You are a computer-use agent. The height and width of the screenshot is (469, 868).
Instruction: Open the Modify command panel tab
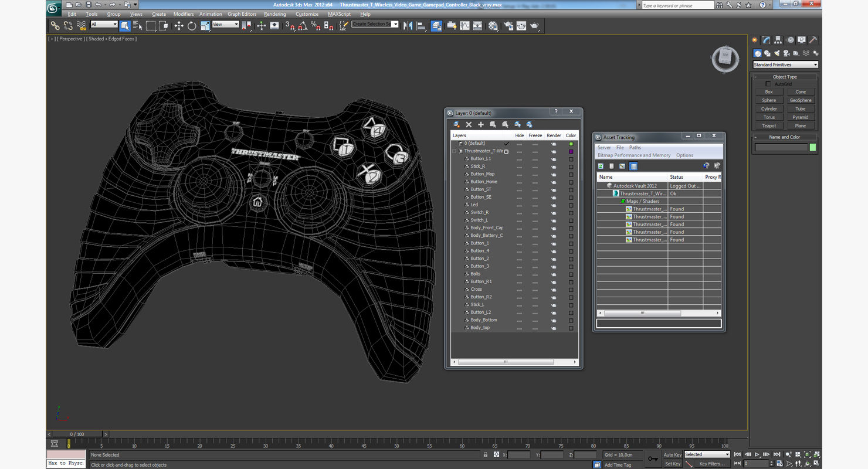click(766, 40)
